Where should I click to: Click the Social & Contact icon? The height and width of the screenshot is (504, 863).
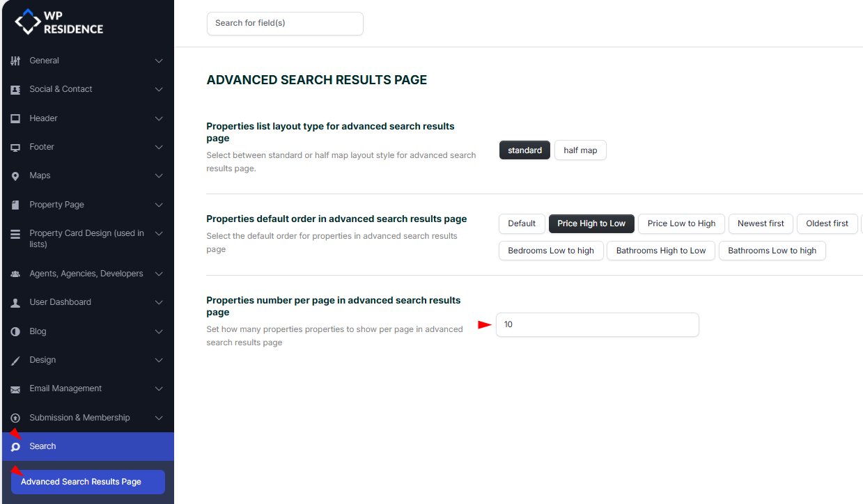[15, 90]
